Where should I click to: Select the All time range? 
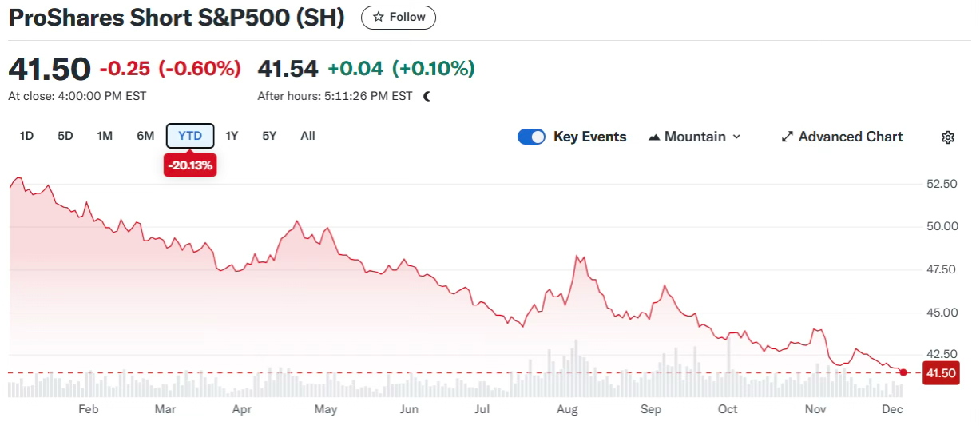(x=307, y=136)
